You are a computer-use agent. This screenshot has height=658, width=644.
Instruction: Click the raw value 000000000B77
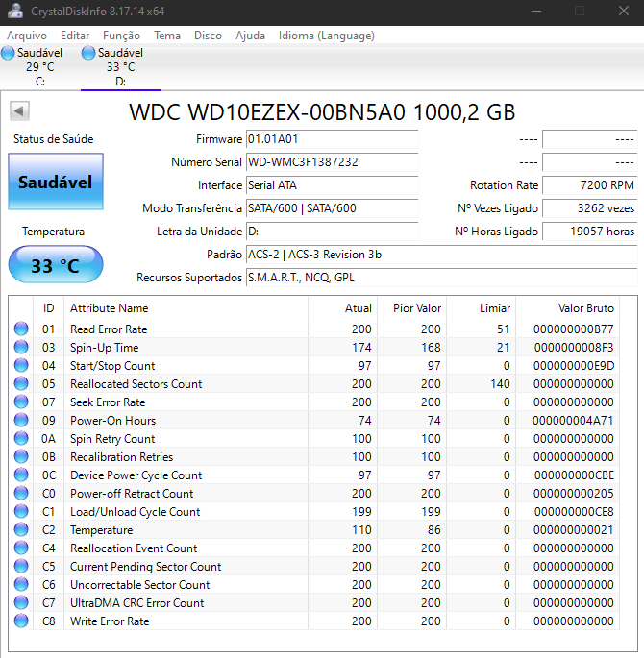[573, 329]
